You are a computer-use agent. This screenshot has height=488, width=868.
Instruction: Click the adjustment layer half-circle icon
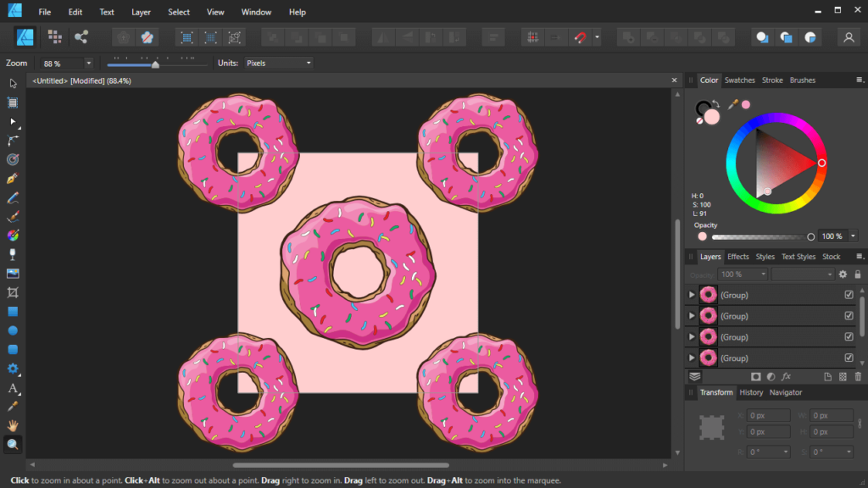771,377
